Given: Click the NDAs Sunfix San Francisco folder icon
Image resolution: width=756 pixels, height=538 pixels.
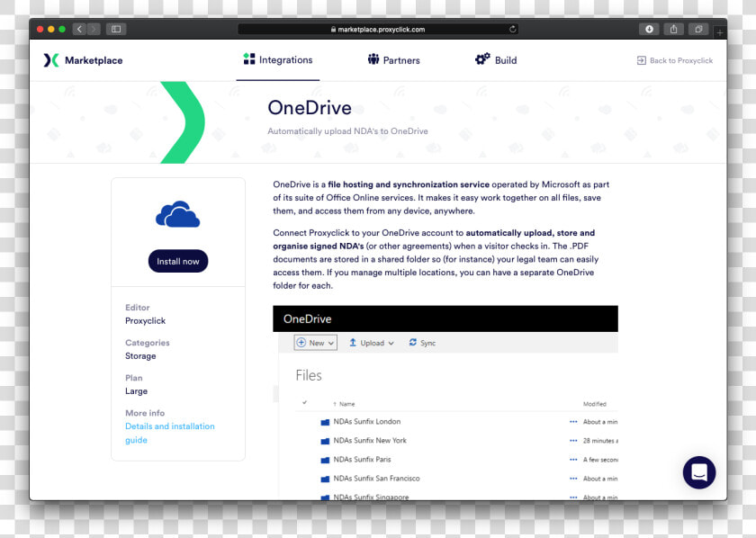Looking at the screenshot, I should pyautogui.click(x=325, y=479).
